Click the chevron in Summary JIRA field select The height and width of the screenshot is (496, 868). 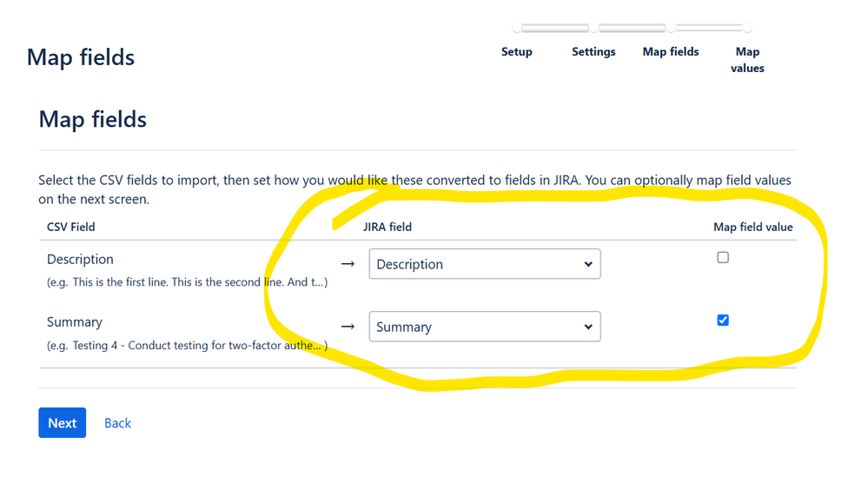click(x=588, y=327)
